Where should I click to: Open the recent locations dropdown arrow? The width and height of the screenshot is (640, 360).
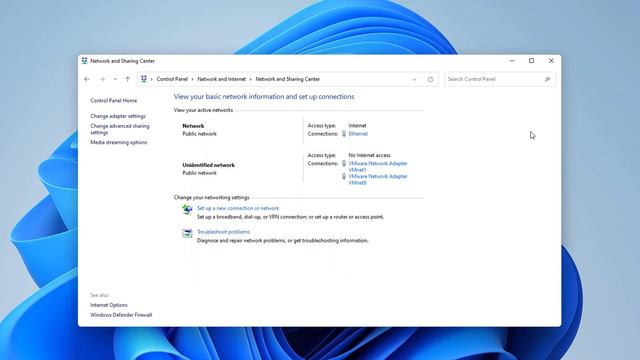[115, 79]
